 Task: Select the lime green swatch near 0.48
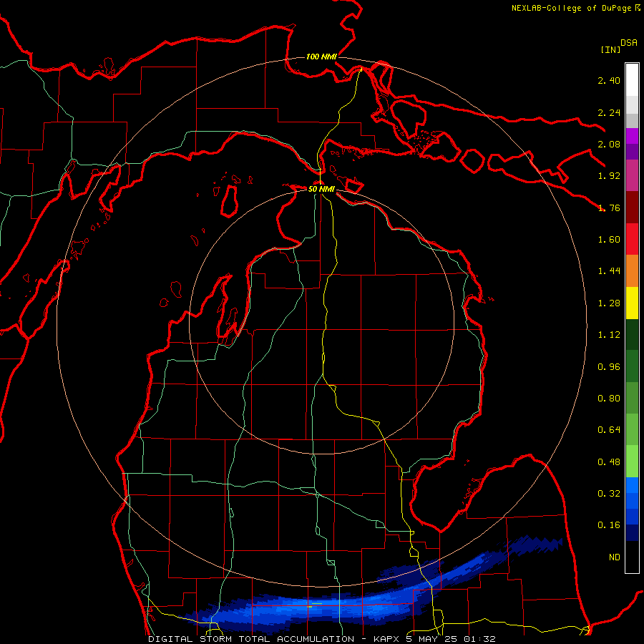point(632,462)
